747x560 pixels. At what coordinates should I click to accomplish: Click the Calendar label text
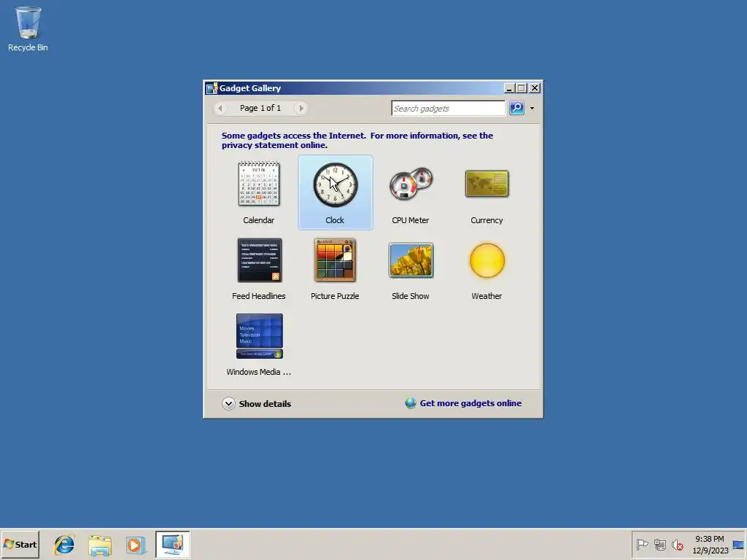(259, 220)
